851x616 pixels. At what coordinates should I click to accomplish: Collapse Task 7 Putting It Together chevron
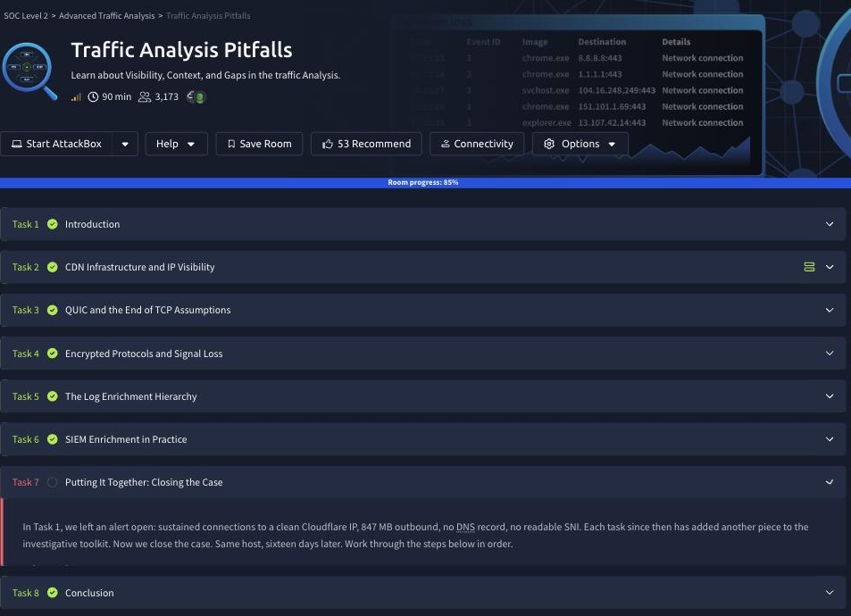click(830, 482)
